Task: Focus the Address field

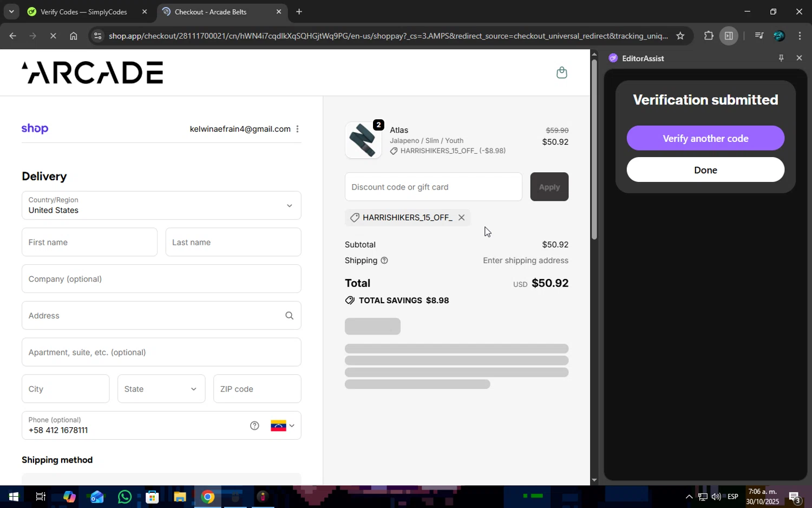Action: (161, 316)
